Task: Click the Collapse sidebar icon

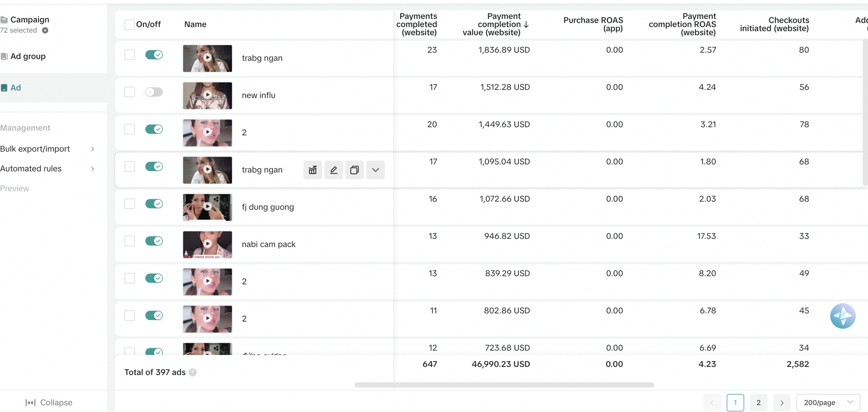Action: (31, 402)
